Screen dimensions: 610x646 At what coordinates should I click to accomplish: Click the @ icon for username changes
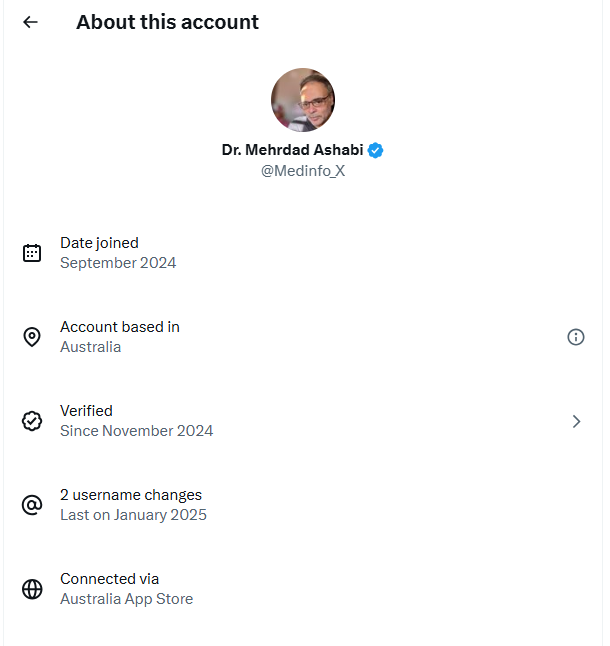click(32, 505)
